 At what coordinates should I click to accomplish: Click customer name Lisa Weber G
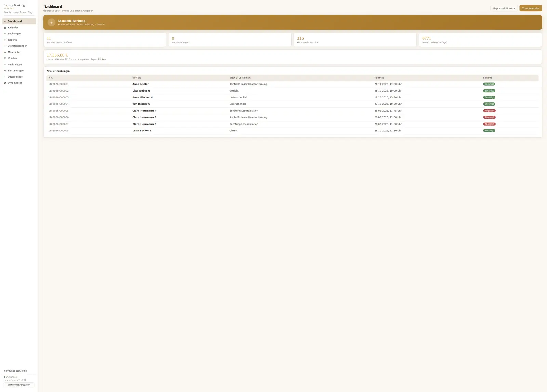click(x=141, y=91)
